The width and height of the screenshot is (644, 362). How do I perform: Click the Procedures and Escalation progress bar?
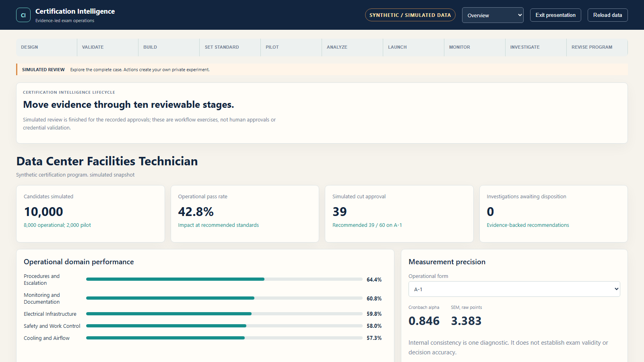click(x=224, y=279)
